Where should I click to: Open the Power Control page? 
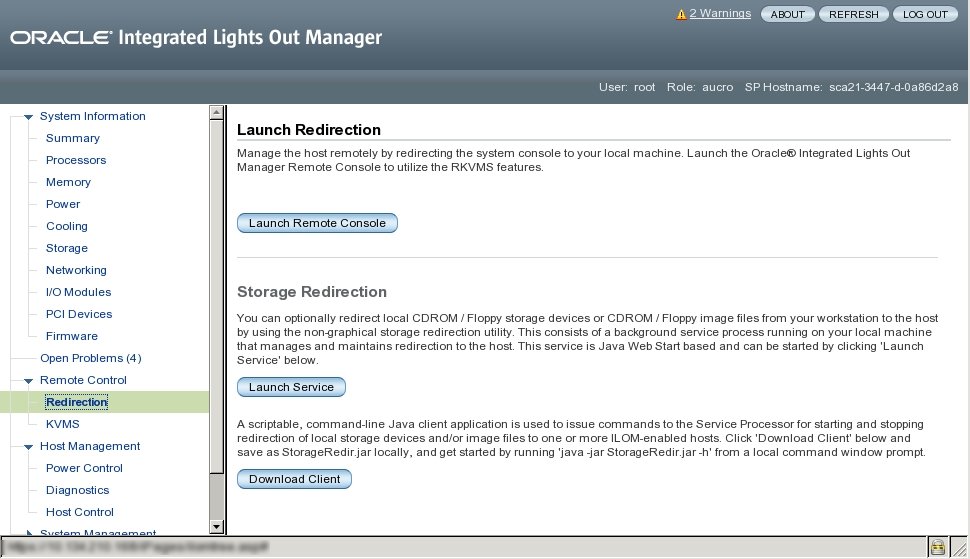click(84, 468)
